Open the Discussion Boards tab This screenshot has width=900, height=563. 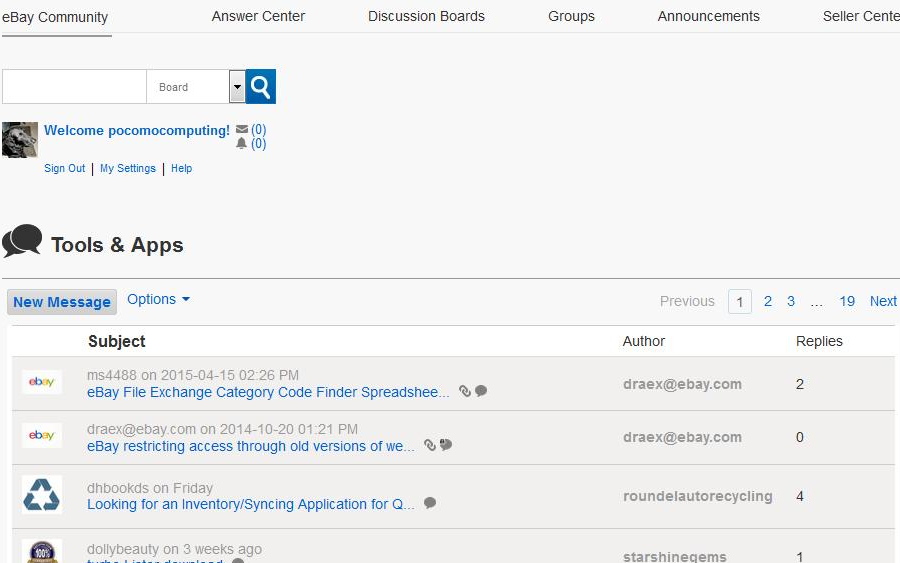[x=426, y=16]
